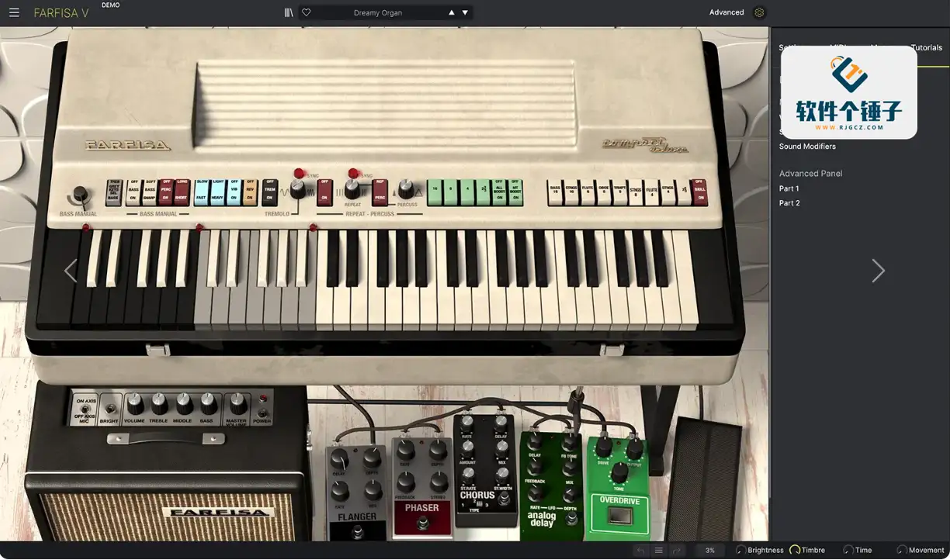Screen dimensions: 950x560
Task: Click the amp Treble knob
Action: point(159,403)
